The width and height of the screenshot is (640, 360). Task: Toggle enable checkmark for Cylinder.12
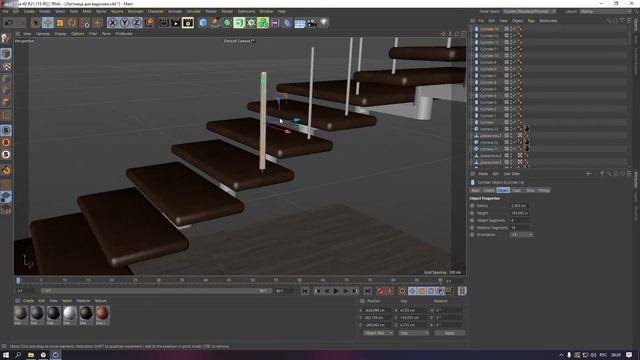515,42
